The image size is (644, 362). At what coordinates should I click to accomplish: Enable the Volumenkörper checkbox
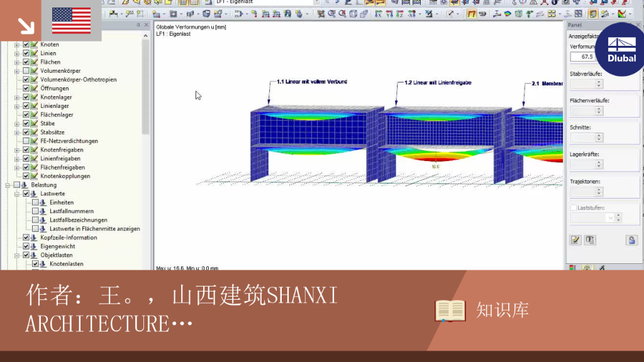coord(26,70)
